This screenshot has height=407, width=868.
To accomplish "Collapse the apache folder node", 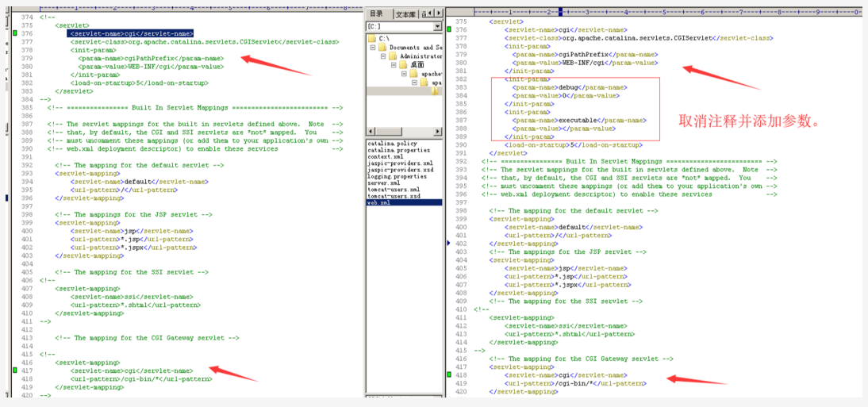I will [x=405, y=74].
